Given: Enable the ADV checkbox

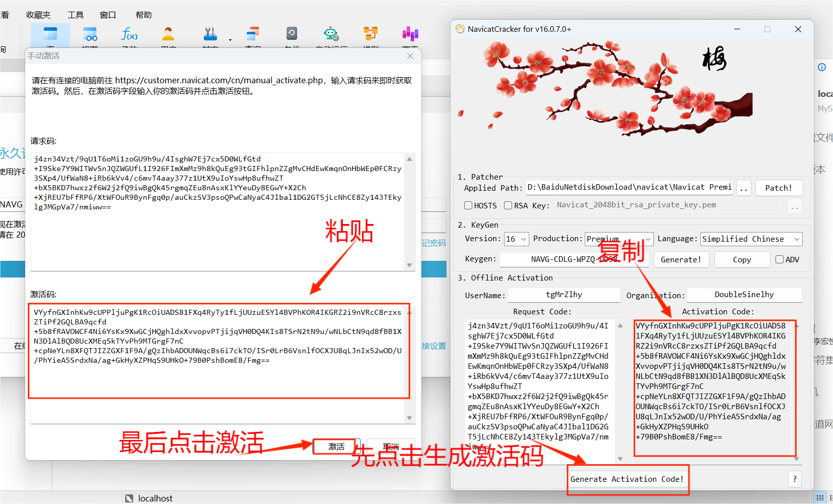Looking at the screenshot, I should pyautogui.click(x=780, y=259).
